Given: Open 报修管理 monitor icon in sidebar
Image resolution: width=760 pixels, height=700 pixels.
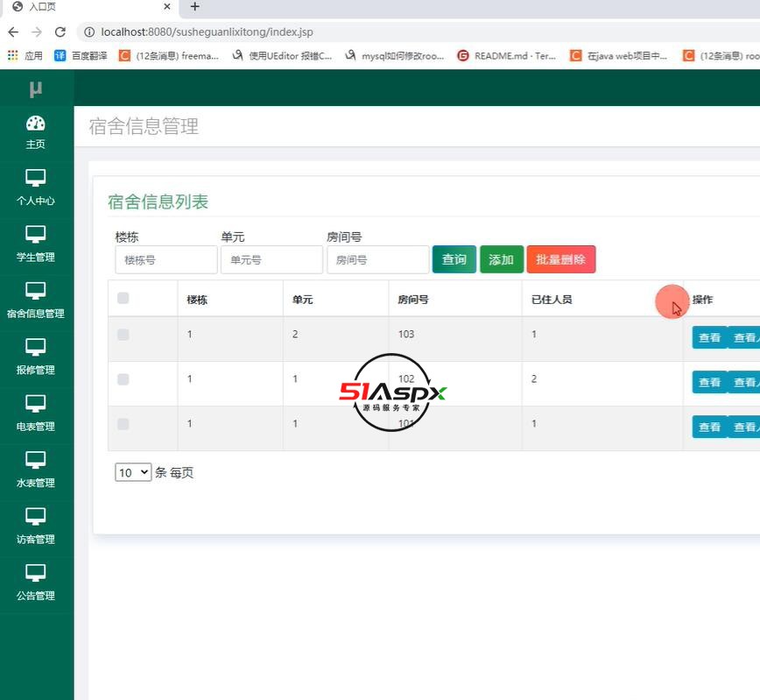Looking at the screenshot, I should click(x=35, y=347).
